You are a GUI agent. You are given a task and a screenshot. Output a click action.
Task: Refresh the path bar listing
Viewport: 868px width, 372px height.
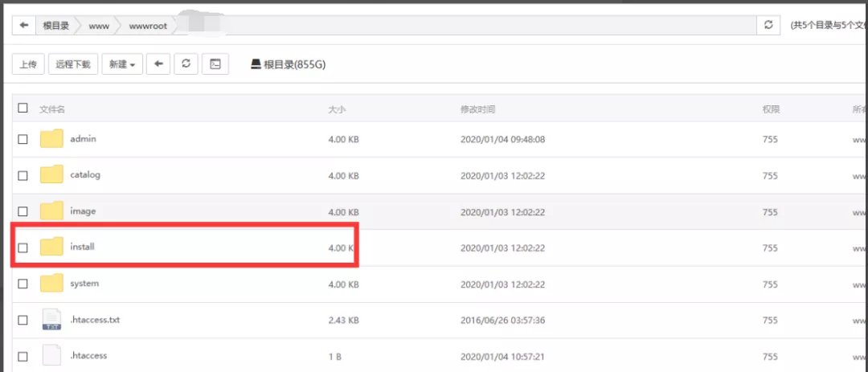(x=768, y=26)
